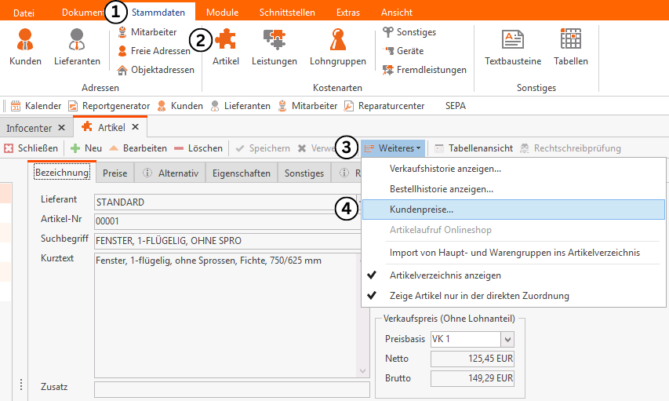Open Lohngruppen in the ribbon

[x=337, y=48]
